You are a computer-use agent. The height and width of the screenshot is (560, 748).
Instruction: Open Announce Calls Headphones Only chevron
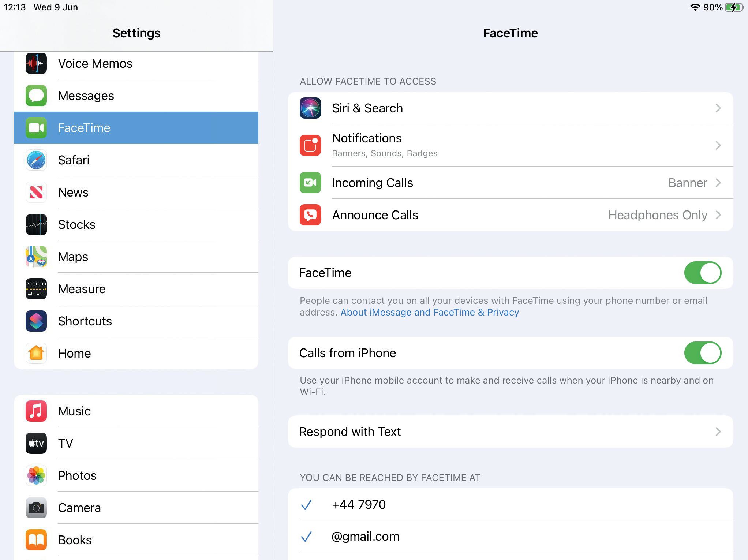pos(718,215)
